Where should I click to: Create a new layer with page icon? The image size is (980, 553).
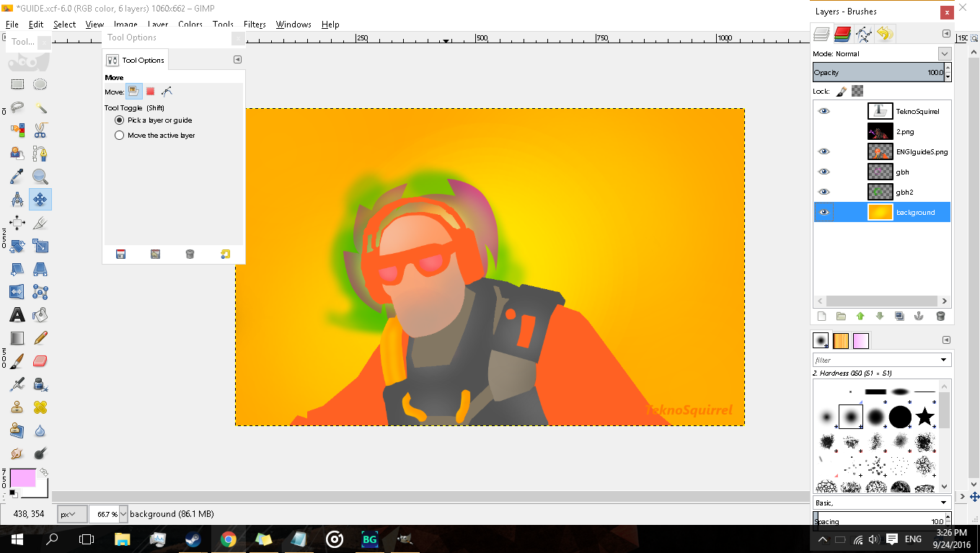tap(821, 316)
